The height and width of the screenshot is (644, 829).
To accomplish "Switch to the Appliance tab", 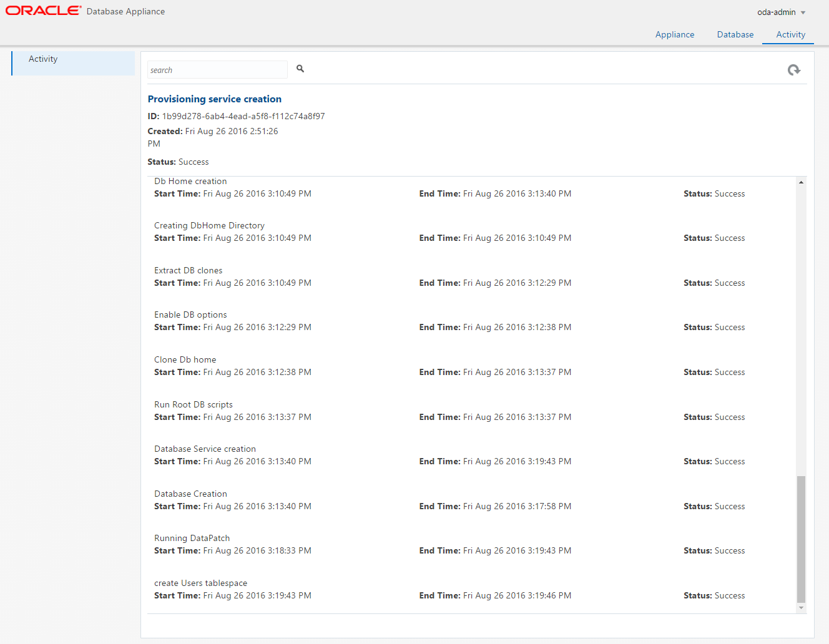I will tap(675, 34).
